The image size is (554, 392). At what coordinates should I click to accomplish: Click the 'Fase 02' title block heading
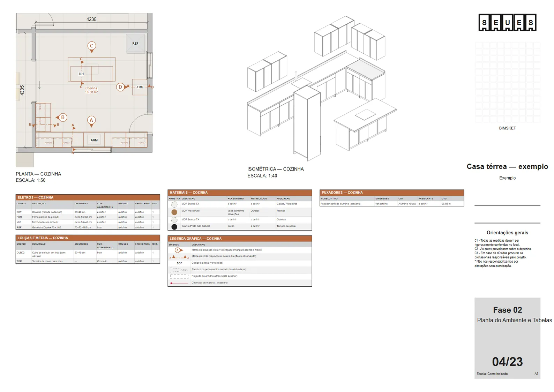[x=507, y=310]
